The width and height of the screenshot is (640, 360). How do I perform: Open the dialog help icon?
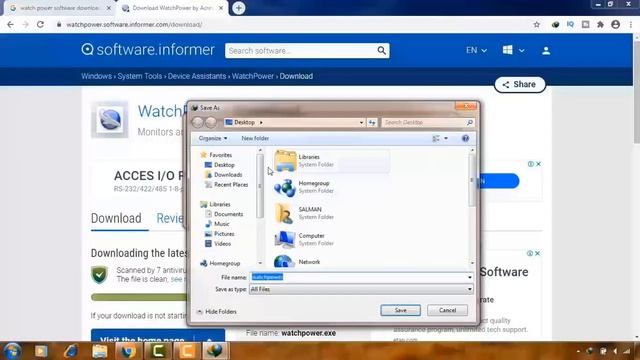[465, 138]
